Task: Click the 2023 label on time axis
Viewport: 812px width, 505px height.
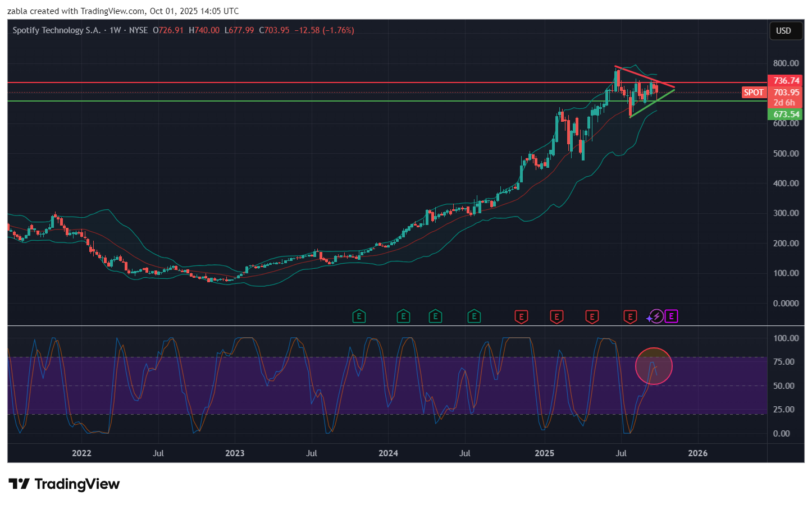Action: (x=235, y=453)
